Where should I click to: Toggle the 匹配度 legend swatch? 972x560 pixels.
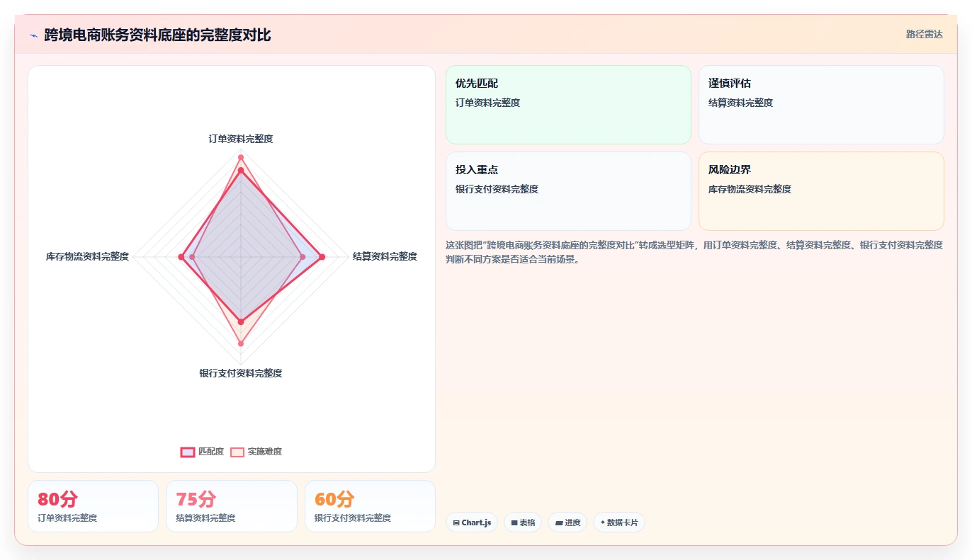(188, 452)
